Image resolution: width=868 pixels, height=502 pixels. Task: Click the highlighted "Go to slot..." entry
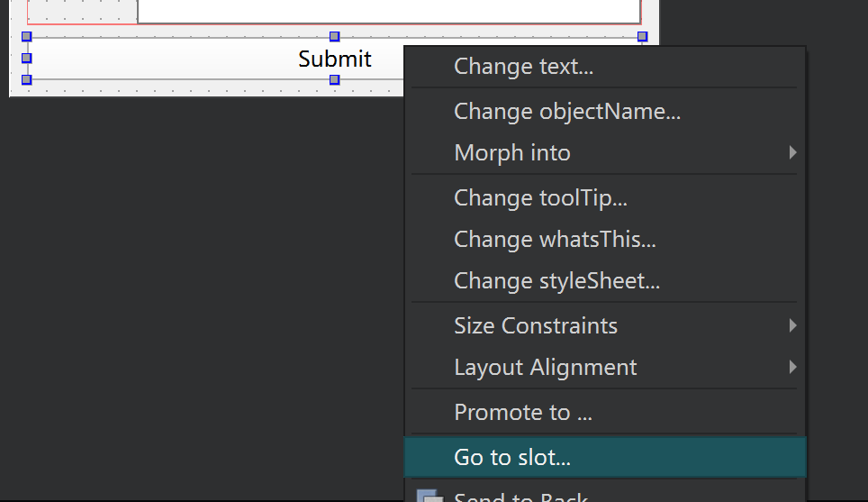[512, 458]
